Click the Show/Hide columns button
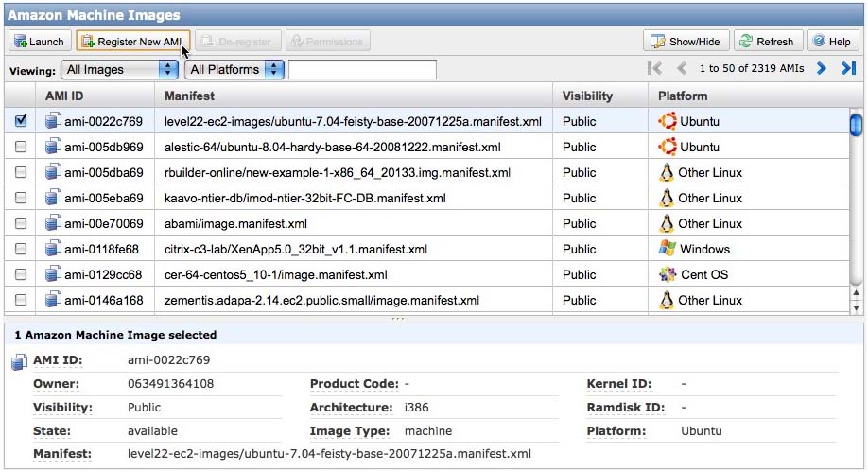 (686, 42)
